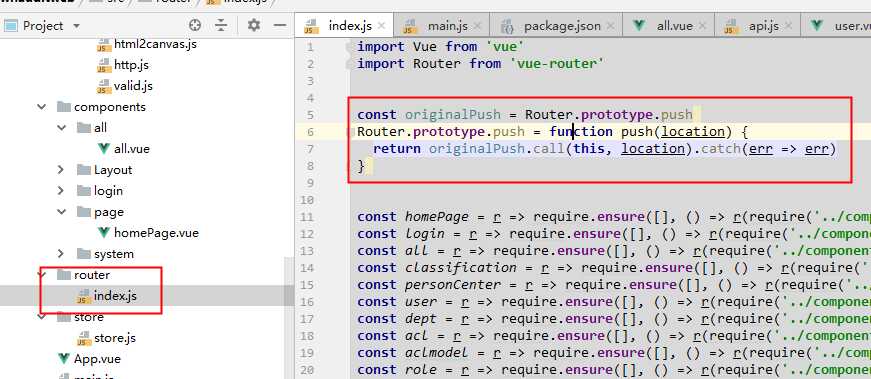Screen dimensions: 871x379
Task: Click the locate/scroll-from-source target icon
Action: click(x=194, y=25)
